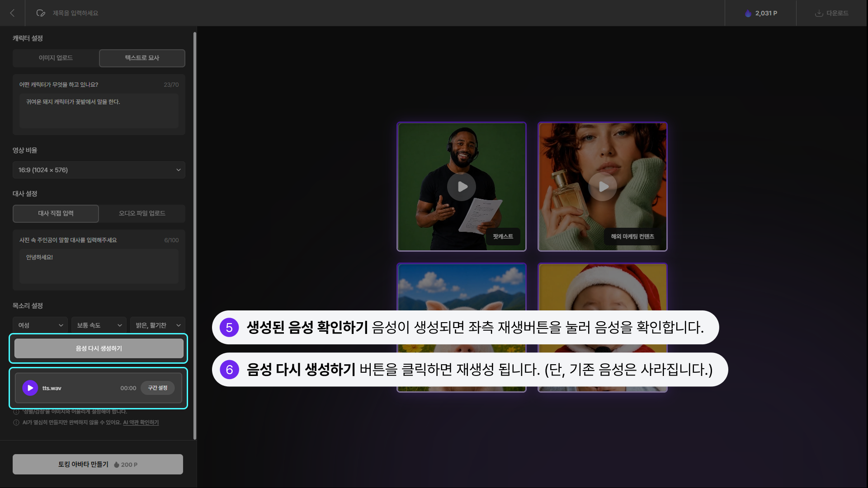The height and width of the screenshot is (488, 868).
Task: Play the 팟캐스트 sample video
Action: pos(462,186)
